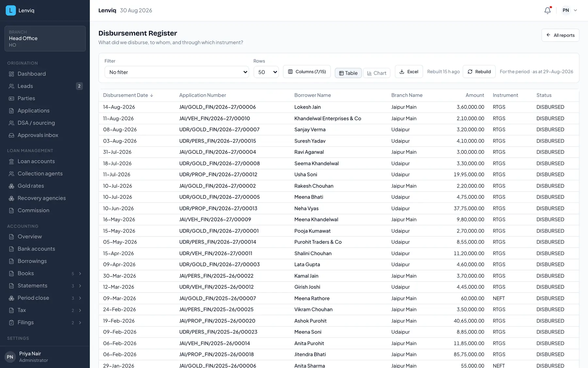Select application JAI/VEH_FIN/2026-27/00010
Screen dimensions: 588x368
(215, 118)
